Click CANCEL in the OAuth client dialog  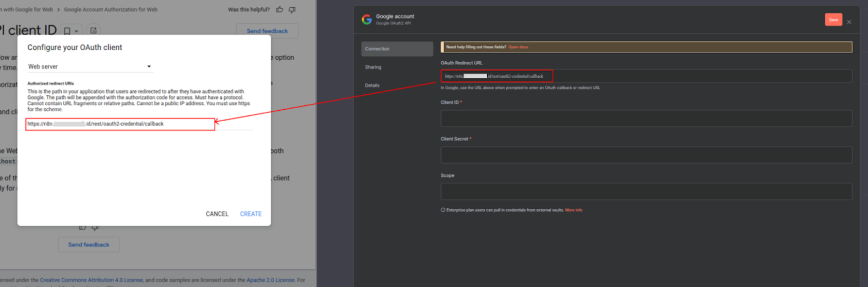pyautogui.click(x=217, y=214)
